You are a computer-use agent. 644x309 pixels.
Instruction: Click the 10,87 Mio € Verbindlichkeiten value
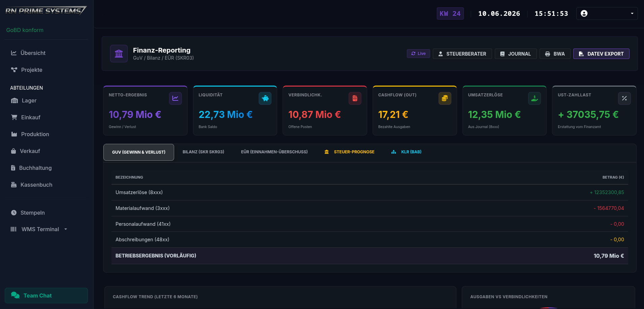pyautogui.click(x=315, y=115)
